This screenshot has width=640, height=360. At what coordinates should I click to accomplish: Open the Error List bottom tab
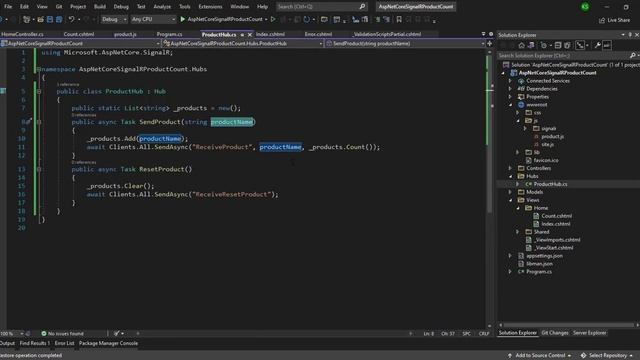[64, 343]
